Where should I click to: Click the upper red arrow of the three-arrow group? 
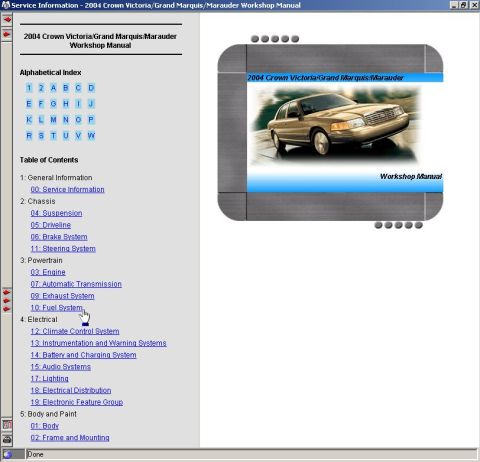7,292
